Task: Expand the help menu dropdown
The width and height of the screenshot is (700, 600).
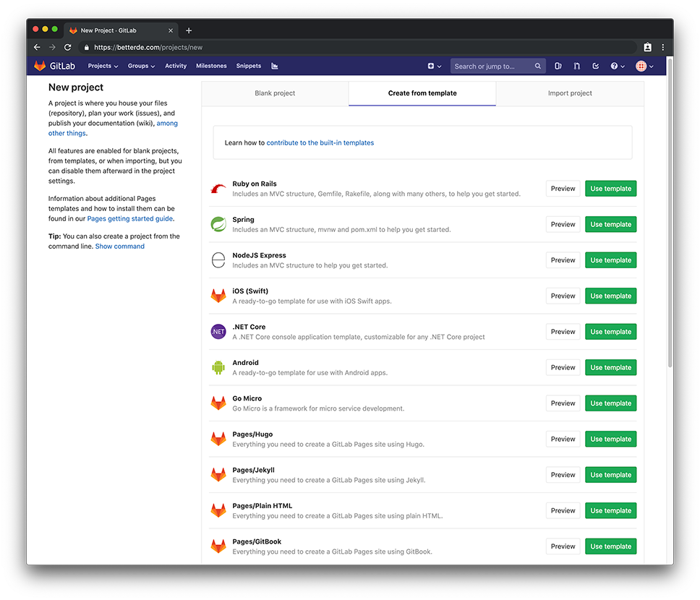Action: (x=616, y=65)
